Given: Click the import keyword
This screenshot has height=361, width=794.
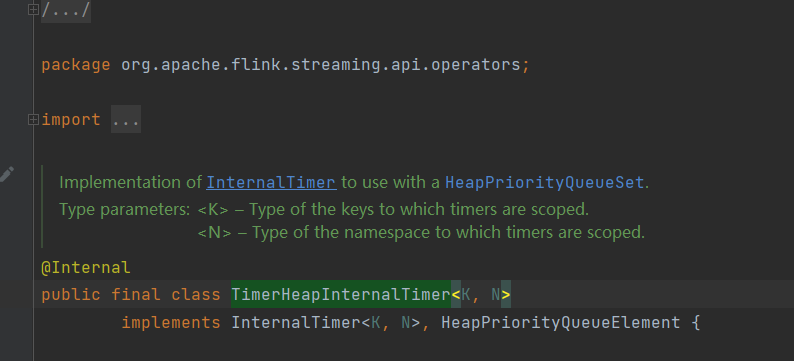Looking at the screenshot, I should point(71,120).
